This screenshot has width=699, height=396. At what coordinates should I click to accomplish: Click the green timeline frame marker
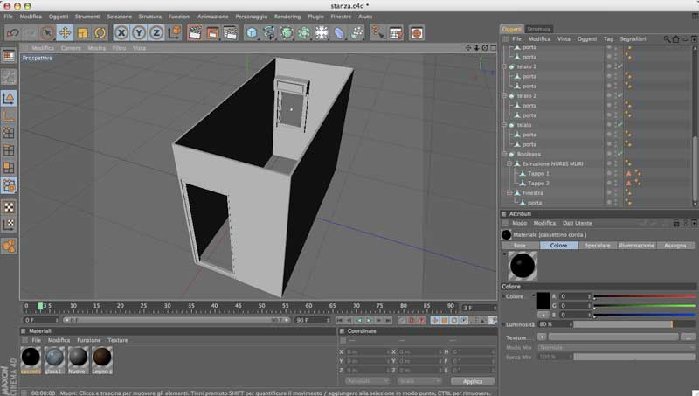click(41, 306)
